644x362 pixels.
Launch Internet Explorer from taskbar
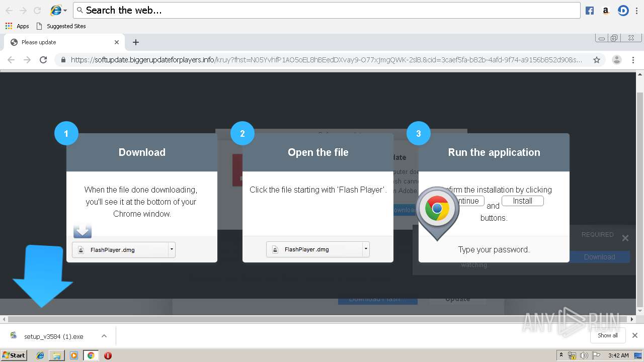(x=40, y=355)
